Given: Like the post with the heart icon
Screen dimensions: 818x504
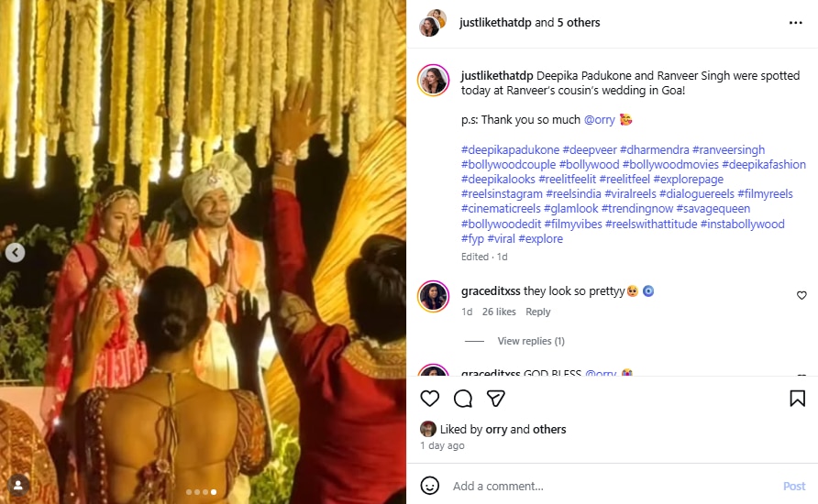Looking at the screenshot, I should point(429,399).
